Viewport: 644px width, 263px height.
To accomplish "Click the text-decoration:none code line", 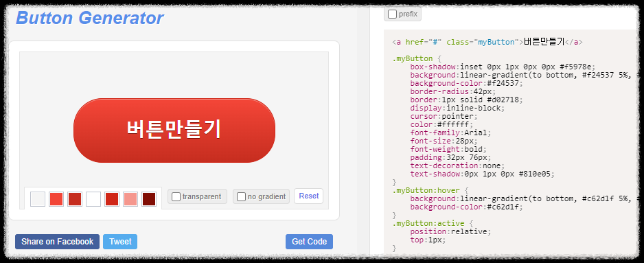I will coord(457,165).
